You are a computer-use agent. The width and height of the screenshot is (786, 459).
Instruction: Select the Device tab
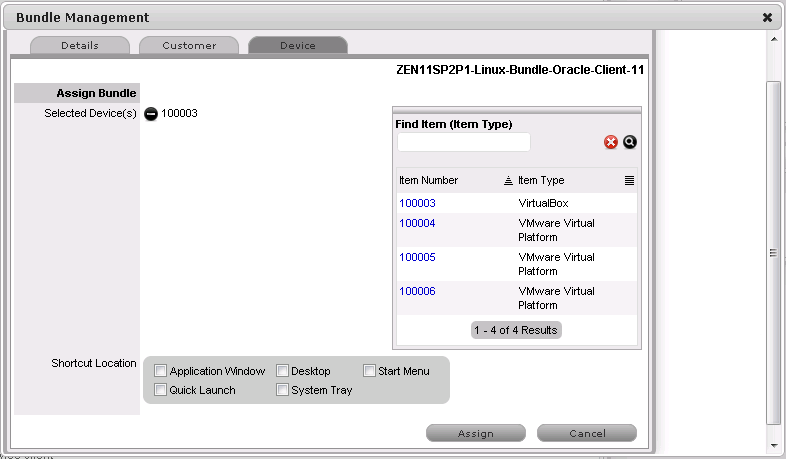(x=298, y=46)
